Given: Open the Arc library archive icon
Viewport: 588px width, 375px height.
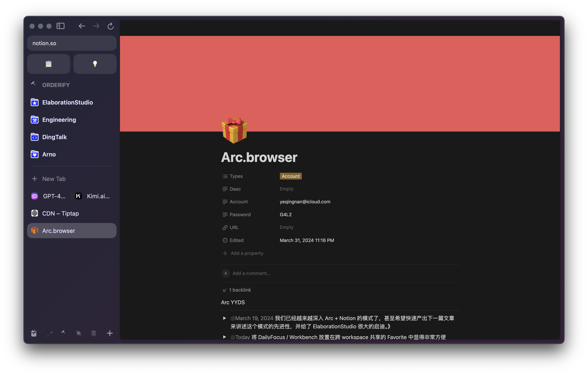Looking at the screenshot, I should (34, 333).
